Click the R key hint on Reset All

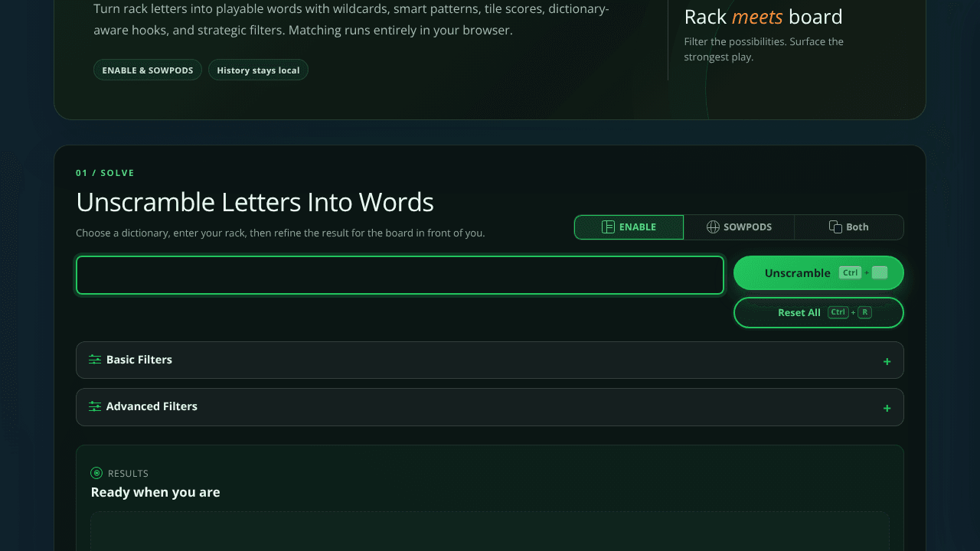[864, 312]
